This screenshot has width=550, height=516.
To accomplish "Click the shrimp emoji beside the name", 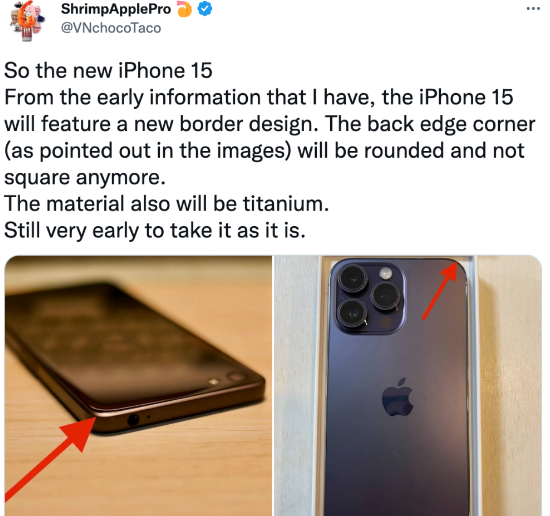I will (185, 9).
